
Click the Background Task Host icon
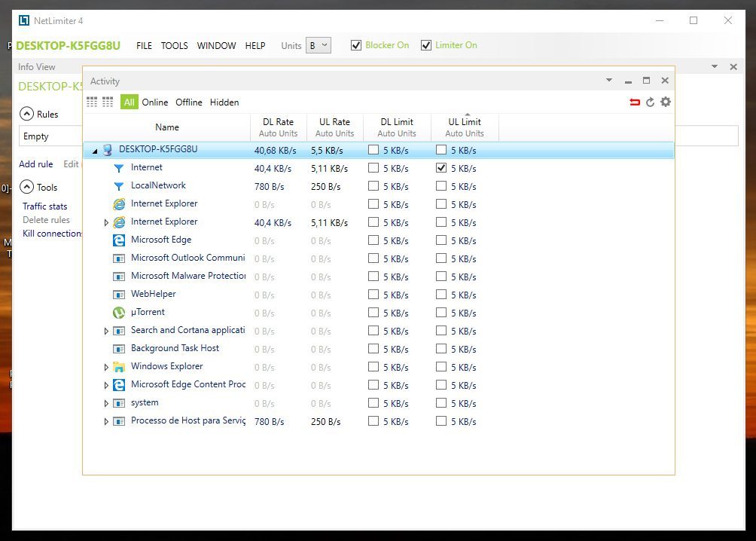tap(119, 348)
